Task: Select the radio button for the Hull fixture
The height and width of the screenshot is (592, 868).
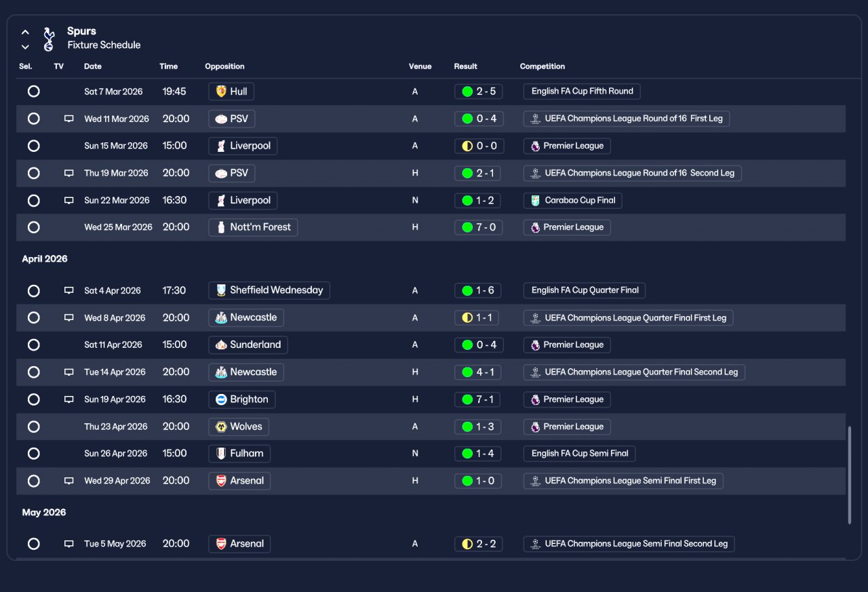Action: point(34,91)
